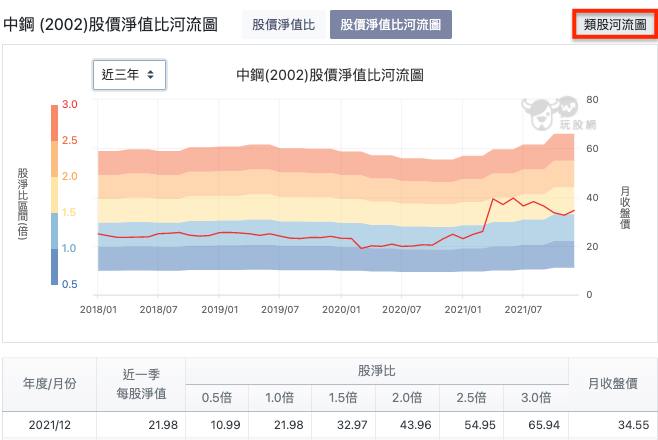Click the 2019/07 x-axis label
The width and height of the screenshot is (658, 440).
pos(280,310)
